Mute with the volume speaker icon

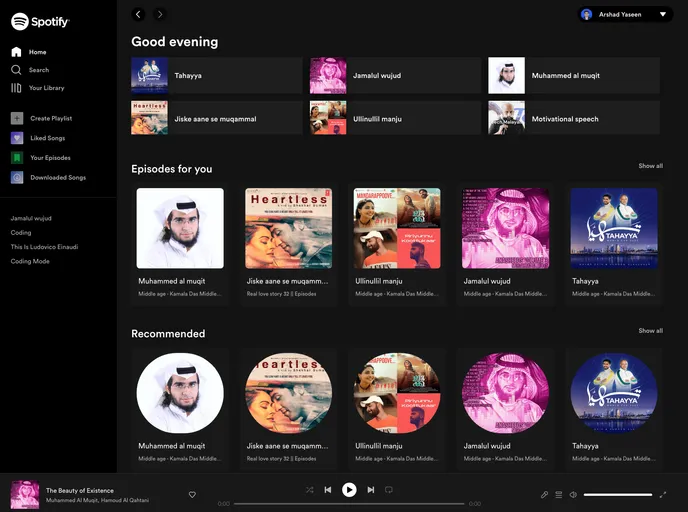(573, 494)
